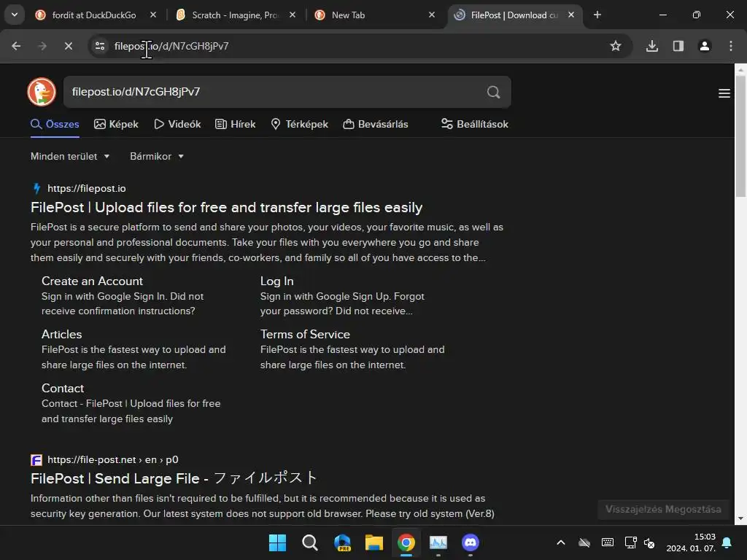
Task: Click the touch keyboard tray icon
Action: tap(608, 542)
